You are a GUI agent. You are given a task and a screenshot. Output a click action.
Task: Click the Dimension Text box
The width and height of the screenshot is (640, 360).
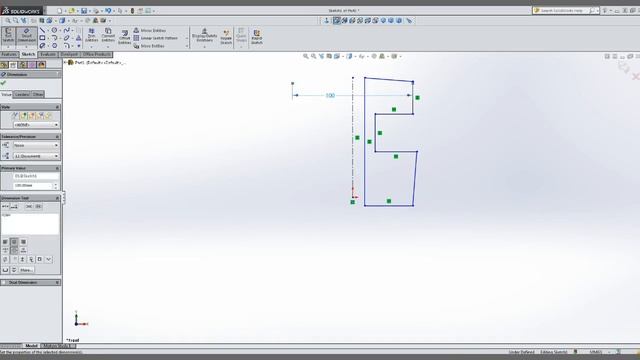pos(30,223)
